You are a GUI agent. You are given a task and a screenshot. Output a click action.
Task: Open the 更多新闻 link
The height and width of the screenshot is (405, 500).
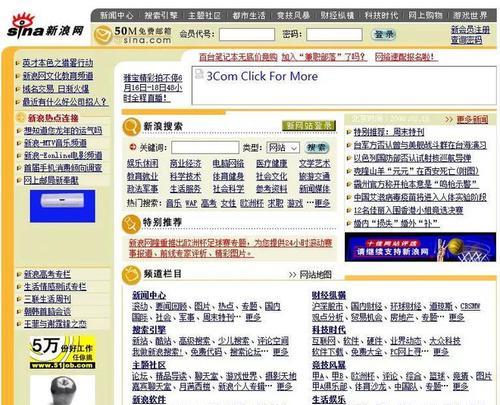click(472, 119)
